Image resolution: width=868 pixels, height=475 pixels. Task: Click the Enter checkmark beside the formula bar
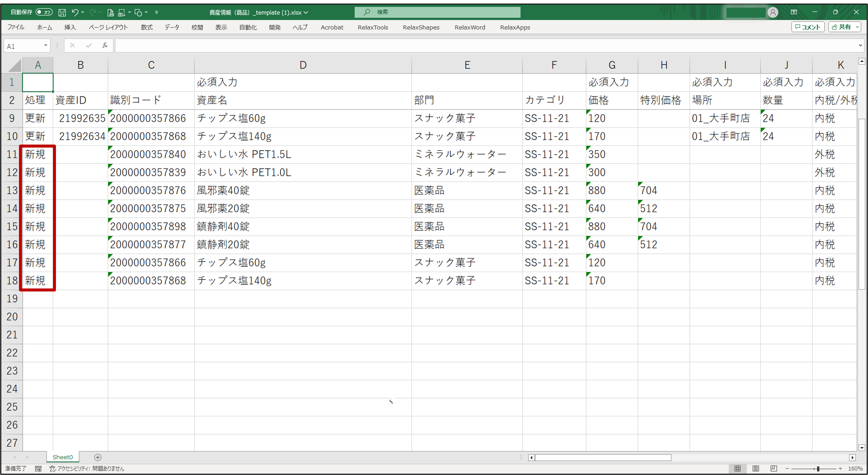[x=88, y=45]
